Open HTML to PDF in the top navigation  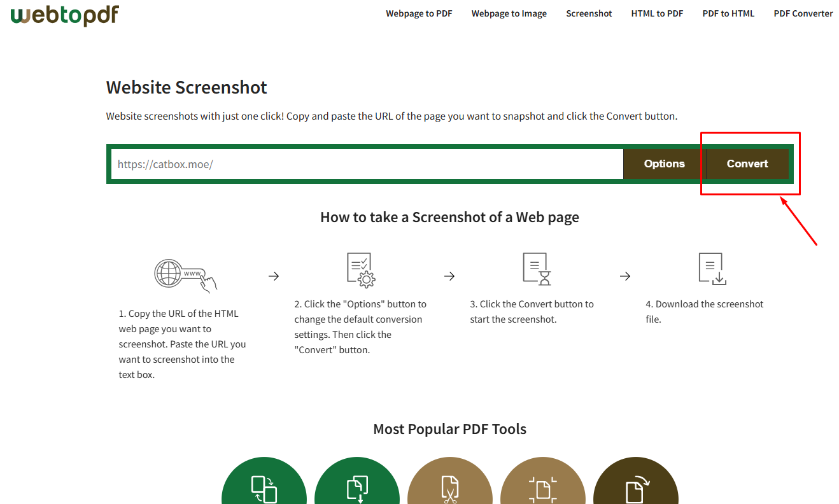coord(657,13)
